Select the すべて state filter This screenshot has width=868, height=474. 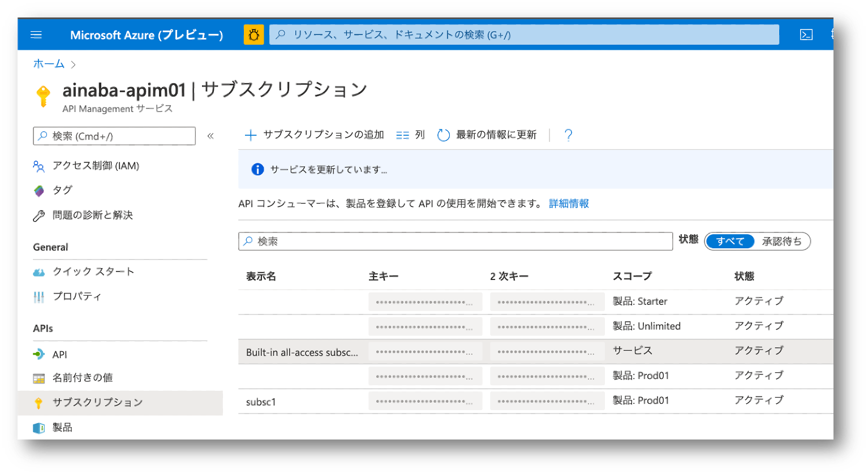[x=730, y=242]
